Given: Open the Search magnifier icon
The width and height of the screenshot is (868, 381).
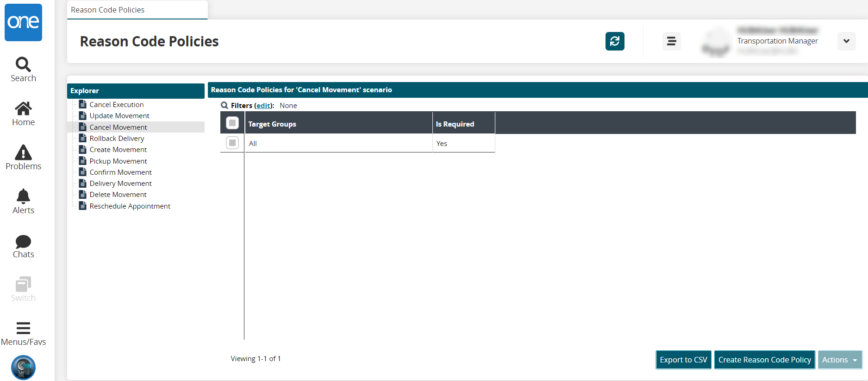Looking at the screenshot, I should click(x=23, y=64).
